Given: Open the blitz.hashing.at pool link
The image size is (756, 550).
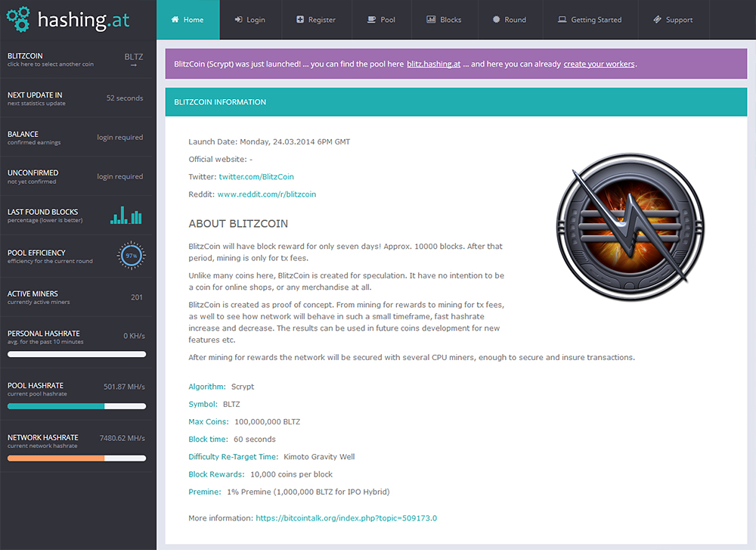Looking at the screenshot, I should 433,64.
